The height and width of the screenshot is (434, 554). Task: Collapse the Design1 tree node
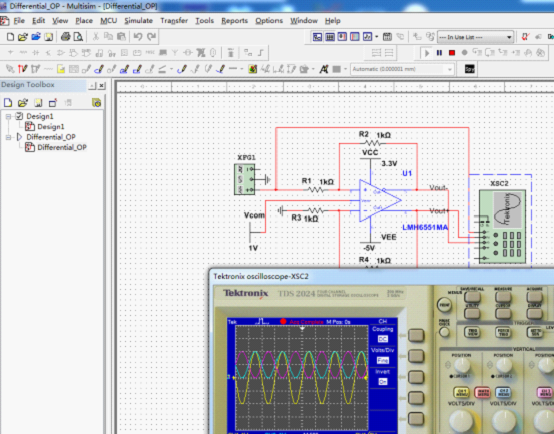click(8, 116)
